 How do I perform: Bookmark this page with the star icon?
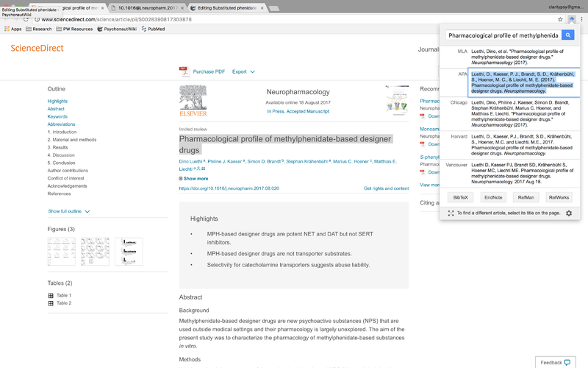[x=559, y=19]
